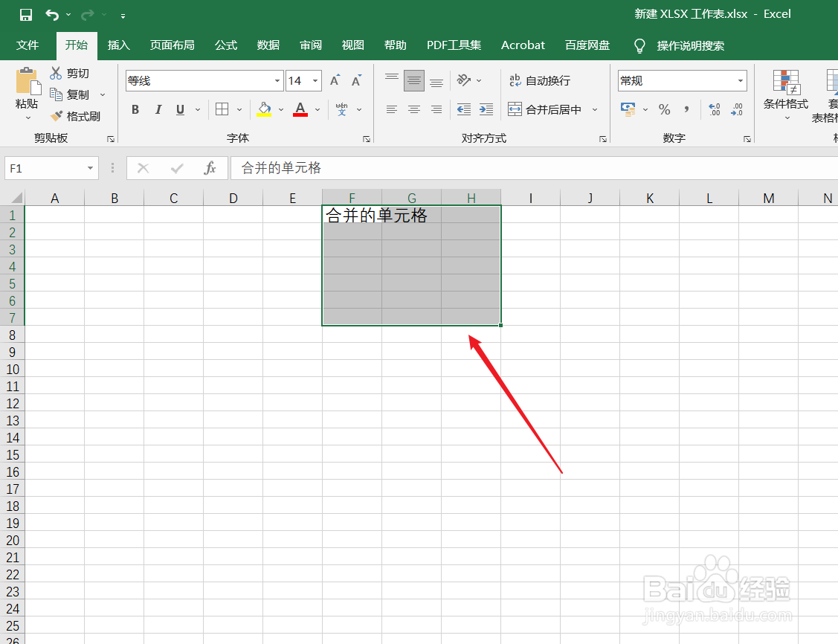Viewport: 838px width, 644px height.
Task: Toggle align text left
Action: click(x=392, y=109)
